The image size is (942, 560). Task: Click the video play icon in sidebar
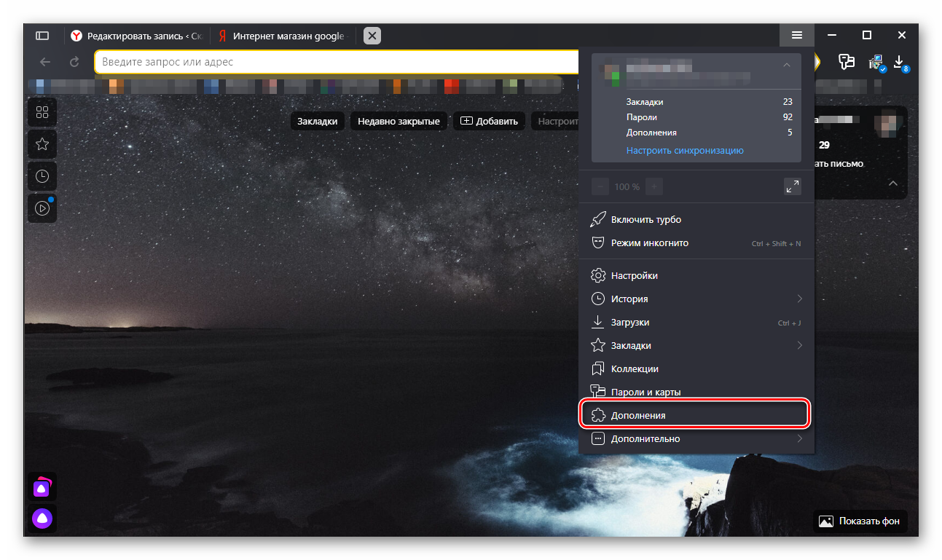(42, 208)
